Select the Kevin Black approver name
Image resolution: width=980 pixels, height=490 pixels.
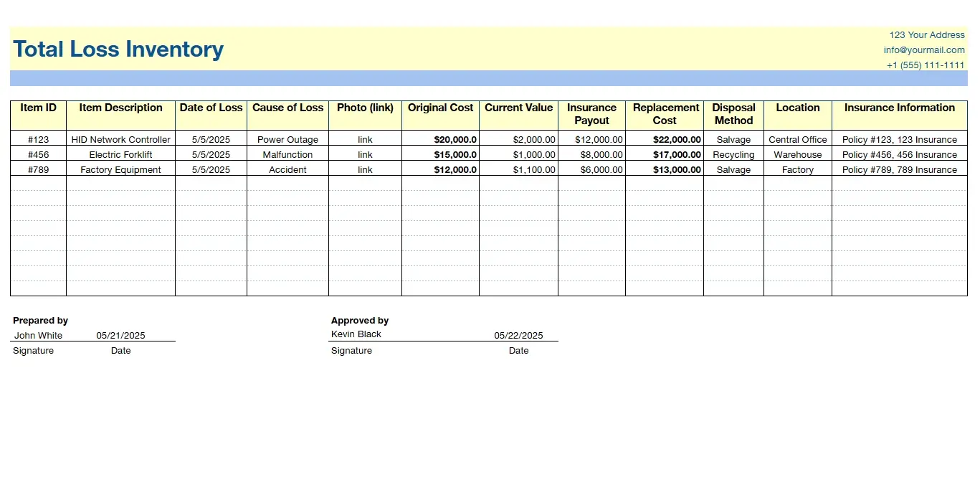coord(356,334)
